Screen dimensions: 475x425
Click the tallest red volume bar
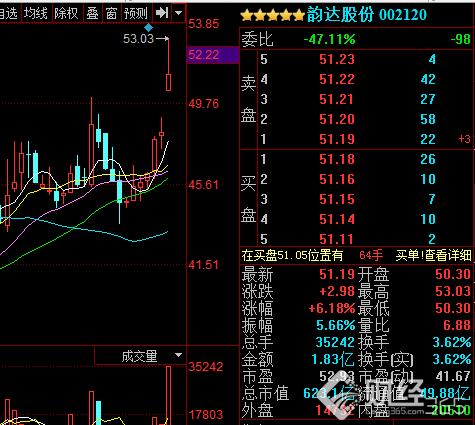click(x=169, y=395)
